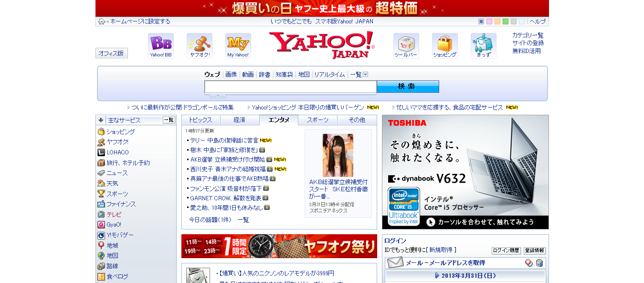Image resolution: width=644 pixels, height=283 pixels.
Task: Switch to the その他 news tab
Action: coord(357,120)
